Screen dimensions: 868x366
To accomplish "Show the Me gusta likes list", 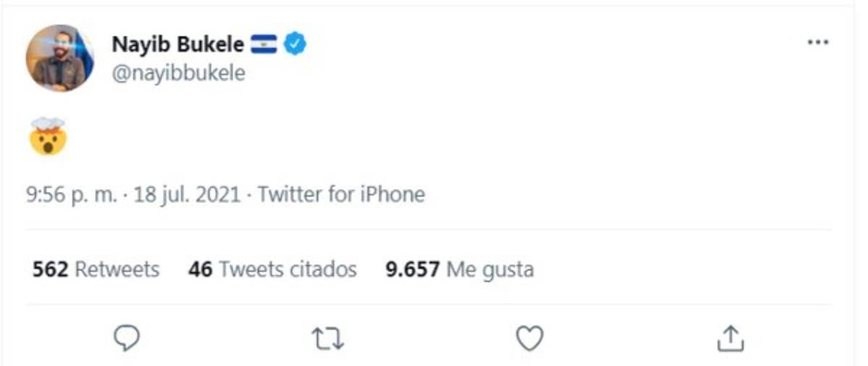I will click(x=490, y=270).
